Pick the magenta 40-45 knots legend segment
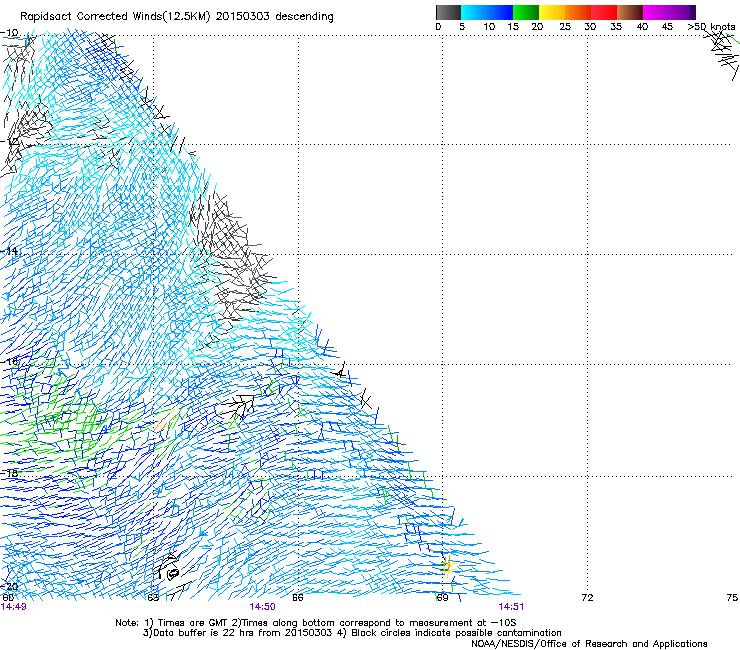Viewport: 740px width, 650px height. point(656,12)
